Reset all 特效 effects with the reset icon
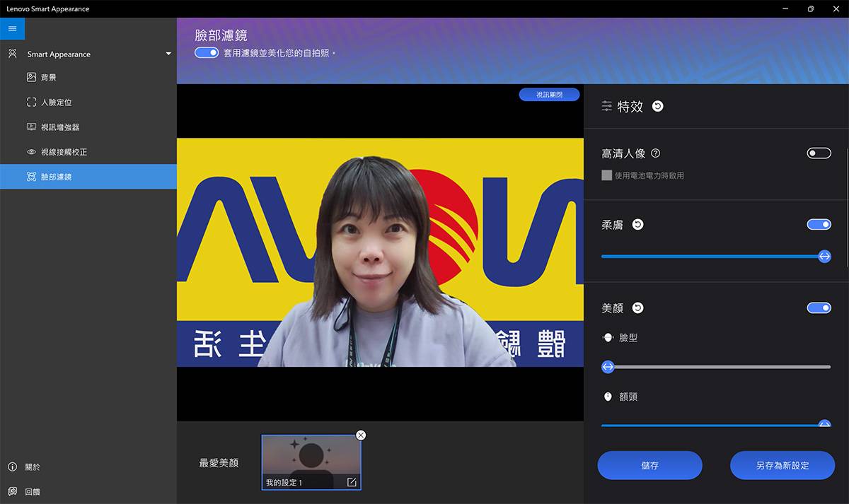The width and height of the screenshot is (849, 504). [657, 106]
